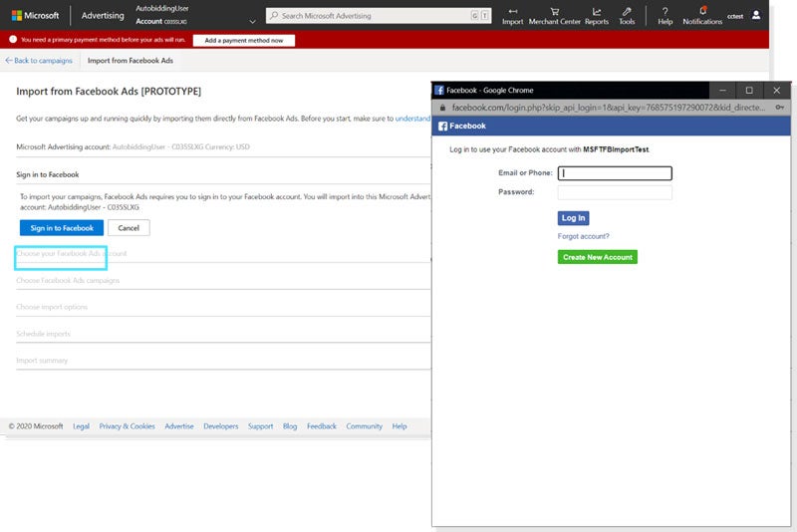Open the Legal footer link
The image size is (797, 532).
(x=81, y=426)
